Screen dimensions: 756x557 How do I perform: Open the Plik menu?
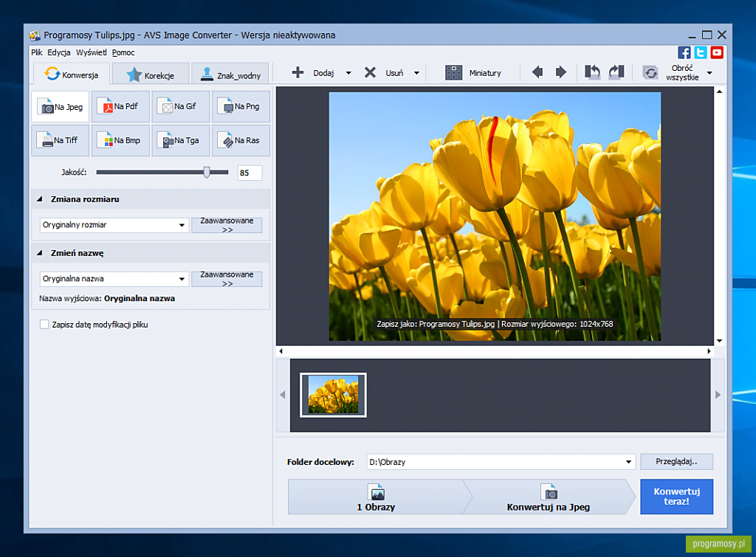[x=37, y=52]
